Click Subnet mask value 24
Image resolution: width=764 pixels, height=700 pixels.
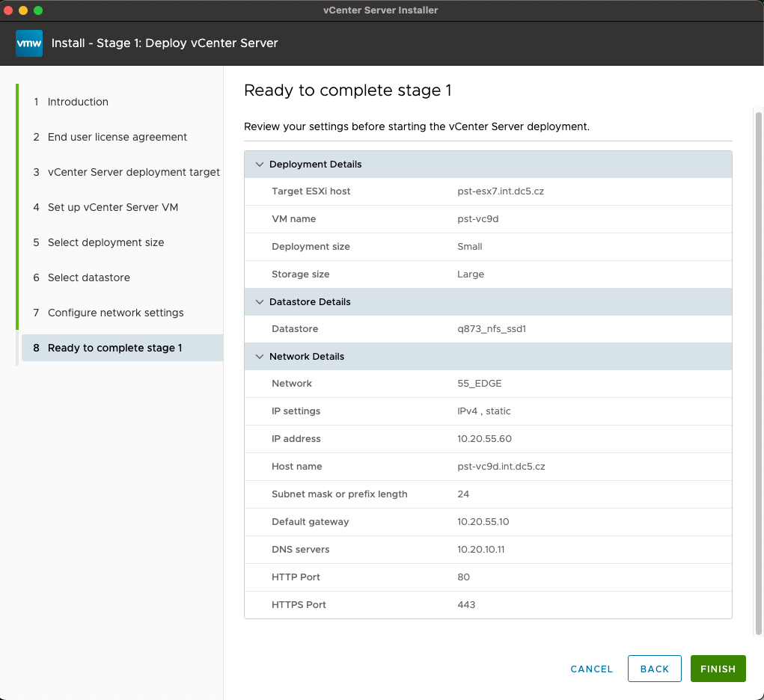coord(463,494)
